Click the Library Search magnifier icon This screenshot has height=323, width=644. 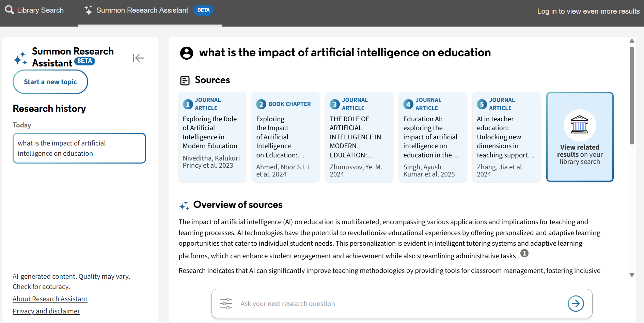[x=10, y=10]
